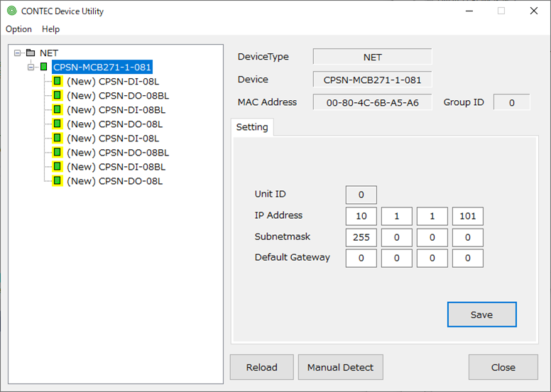Click the "Subnetmask" label
This screenshot has width=551, height=392.
(x=283, y=236)
